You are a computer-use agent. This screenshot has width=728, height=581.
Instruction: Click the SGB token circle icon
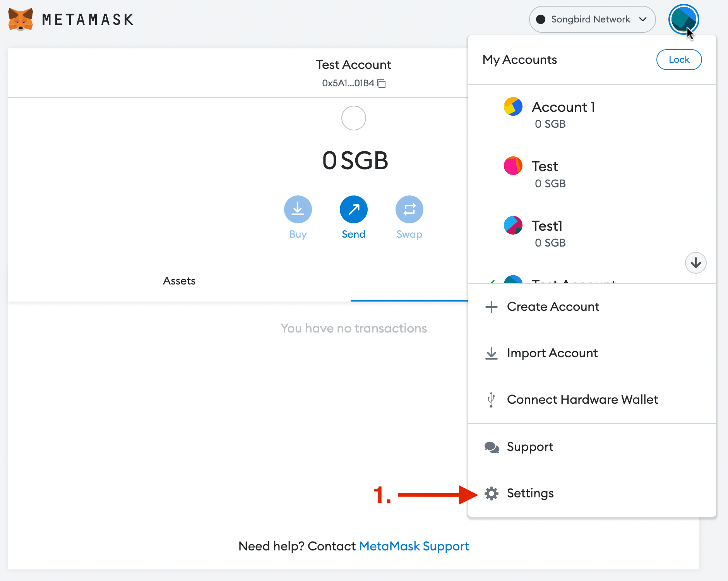coord(354,118)
